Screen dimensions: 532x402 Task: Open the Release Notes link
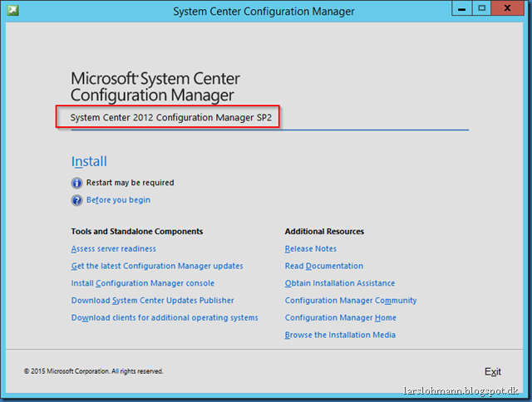point(310,249)
